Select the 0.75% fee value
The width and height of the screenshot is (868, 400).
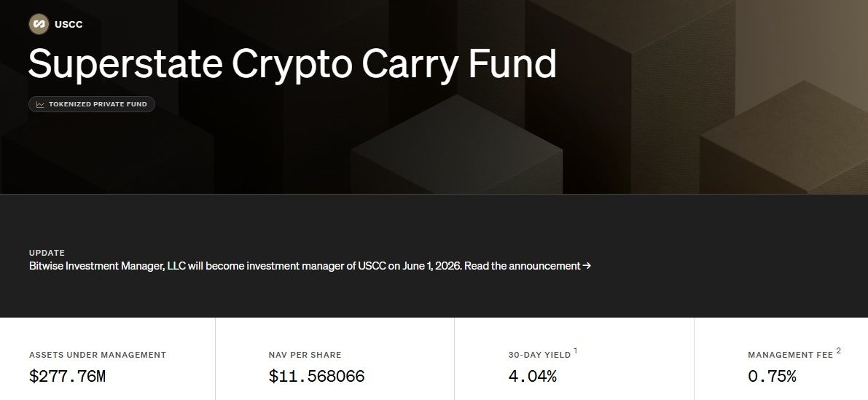coord(773,377)
